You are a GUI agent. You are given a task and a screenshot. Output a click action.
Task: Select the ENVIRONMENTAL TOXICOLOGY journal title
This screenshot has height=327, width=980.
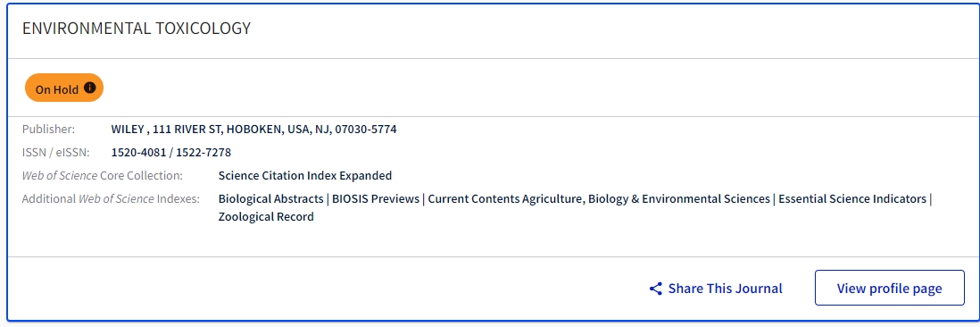tap(137, 28)
